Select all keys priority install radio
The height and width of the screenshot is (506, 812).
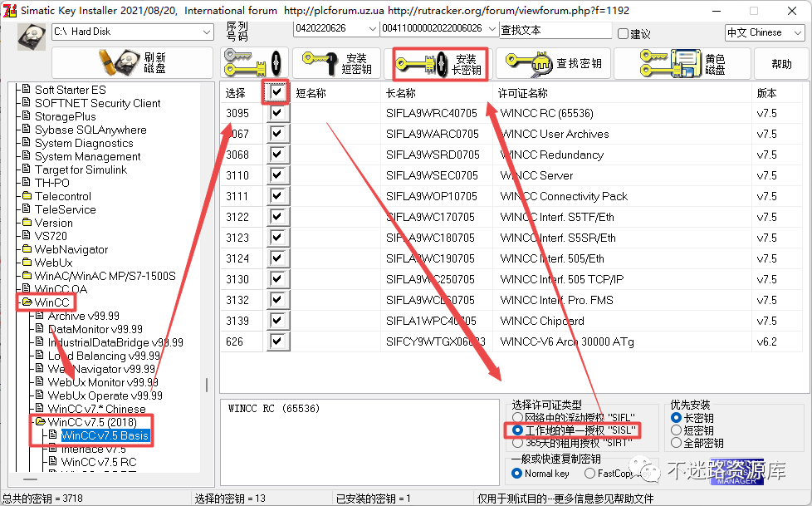pyautogui.click(x=676, y=443)
